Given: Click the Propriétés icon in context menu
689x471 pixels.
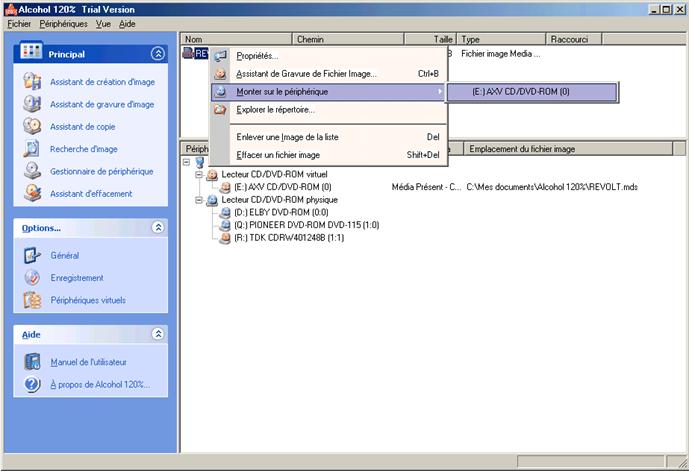Looking at the screenshot, I should tap(220, 56).
